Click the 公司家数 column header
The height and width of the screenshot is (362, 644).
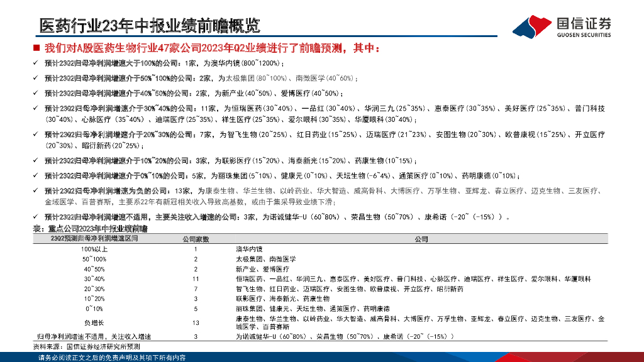196,239
